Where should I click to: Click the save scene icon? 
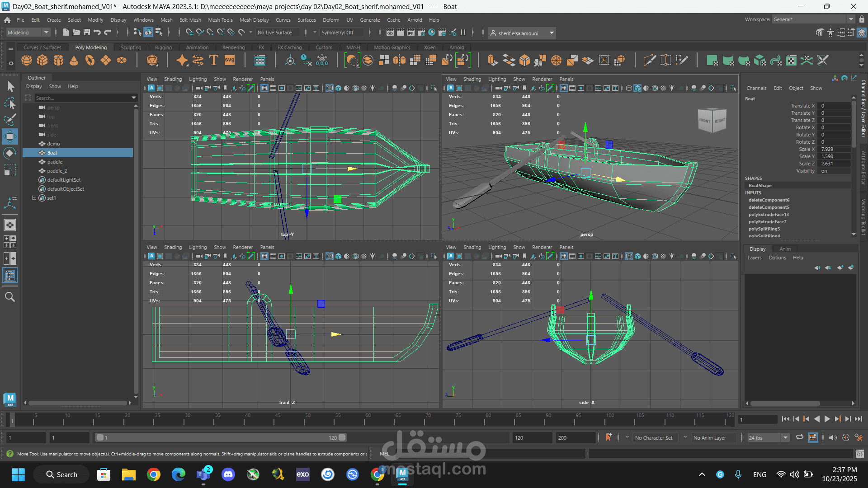click(86, 33)
